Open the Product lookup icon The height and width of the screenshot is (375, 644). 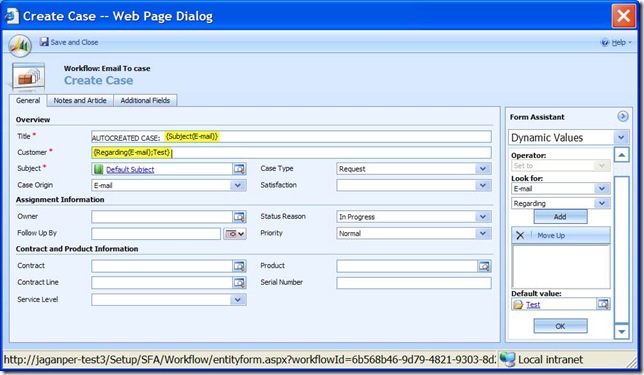(x=484, y=266)
